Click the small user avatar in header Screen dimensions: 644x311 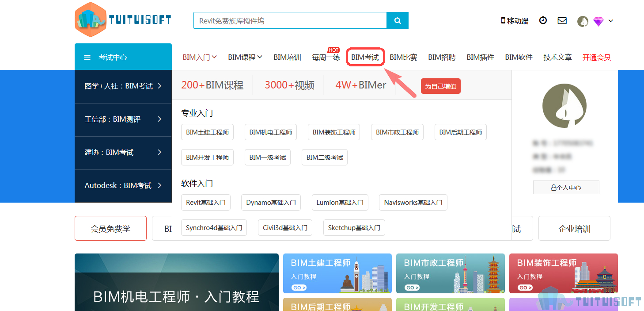point(583,21)
